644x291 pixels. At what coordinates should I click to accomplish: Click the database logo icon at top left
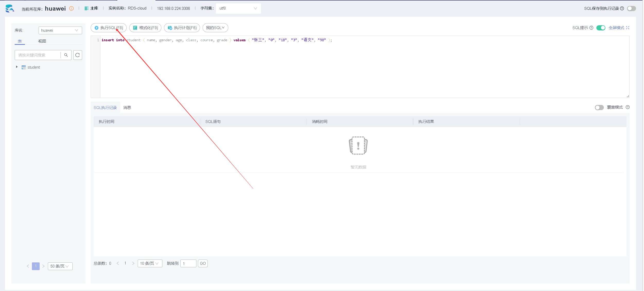[10, 9]
